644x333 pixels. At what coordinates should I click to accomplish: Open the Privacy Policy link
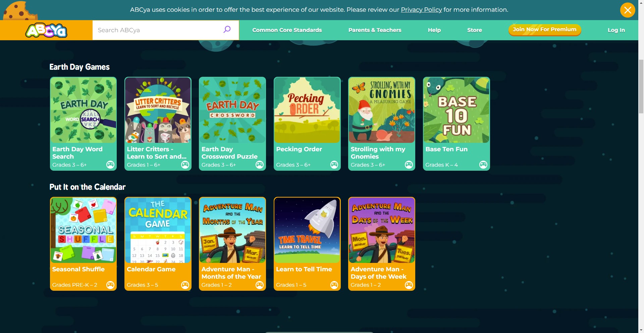pyautogui.click(x=421, y=10)
